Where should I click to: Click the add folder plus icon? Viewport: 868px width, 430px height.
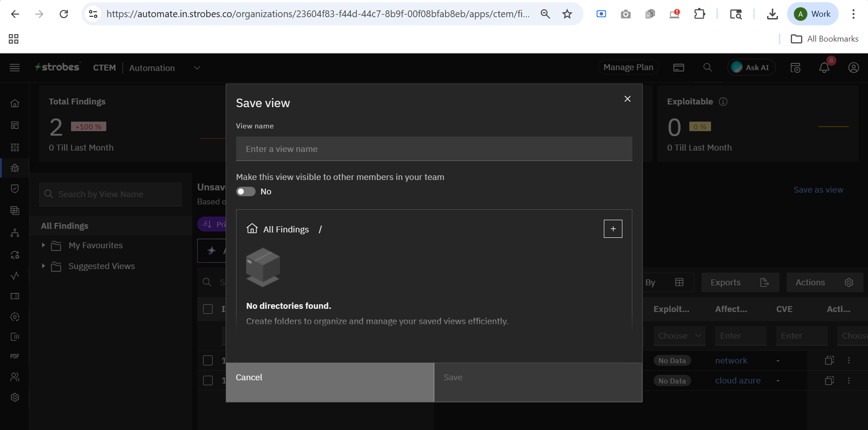point(613,229)
